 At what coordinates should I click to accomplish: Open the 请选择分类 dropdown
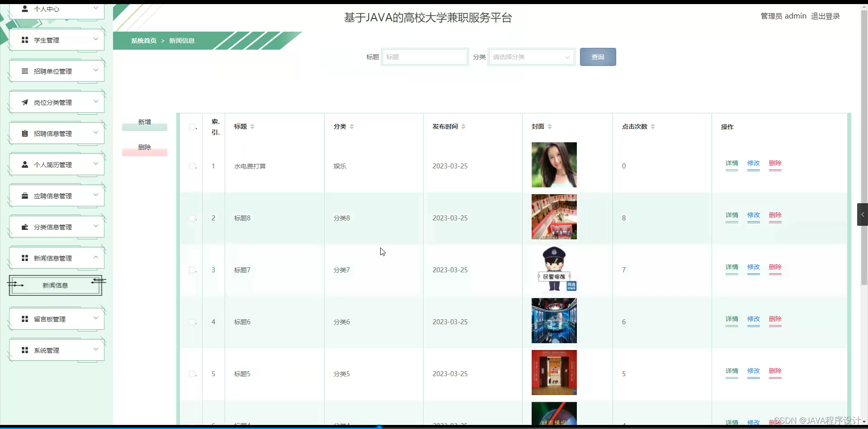coord(532,57)
